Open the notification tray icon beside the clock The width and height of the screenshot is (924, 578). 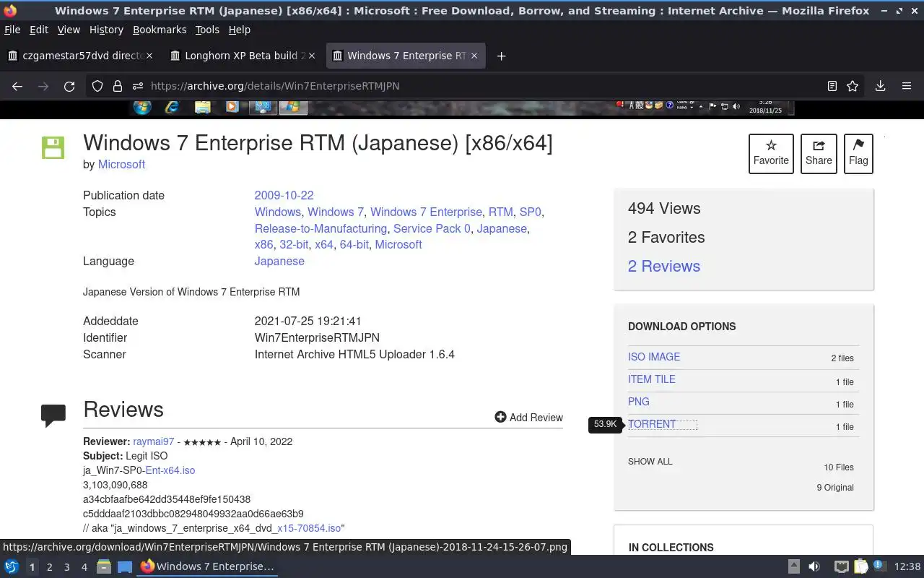click(x=879, y=567)
